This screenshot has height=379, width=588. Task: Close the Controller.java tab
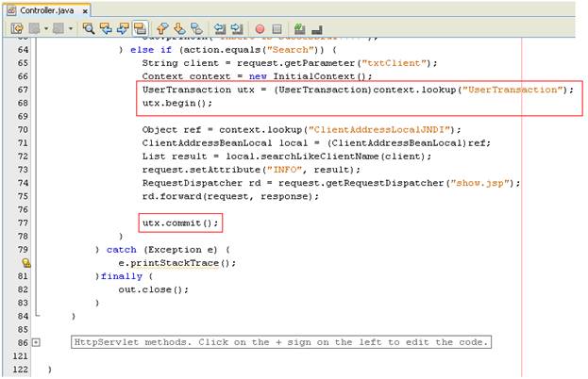point(85,11)
